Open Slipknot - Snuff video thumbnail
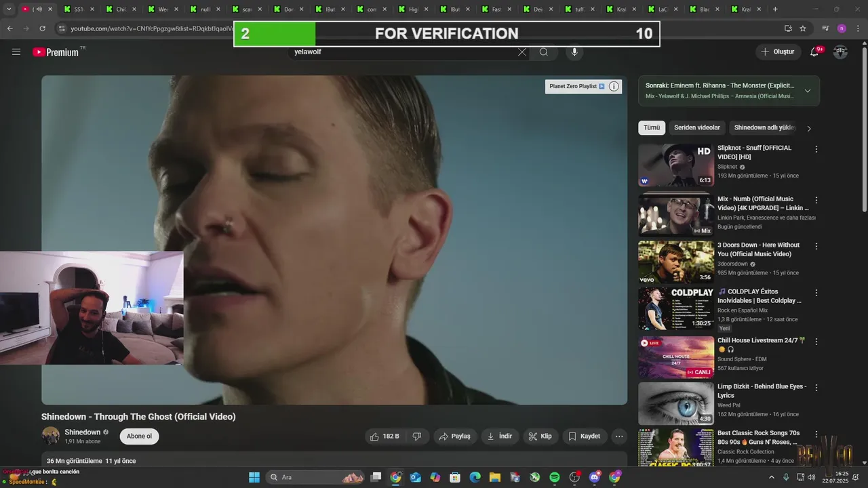 click(676, 165)
